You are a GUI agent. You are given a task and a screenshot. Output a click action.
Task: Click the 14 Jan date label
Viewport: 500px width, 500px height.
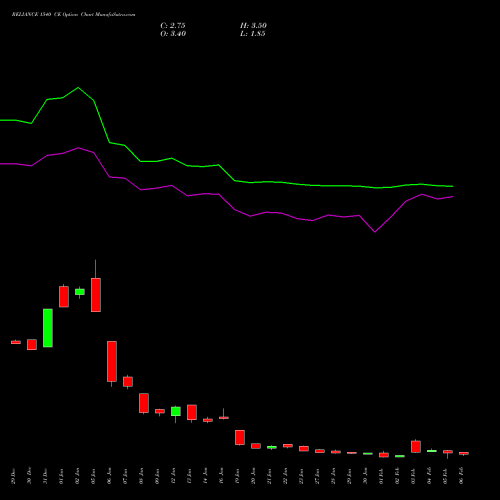pos(205,476)
